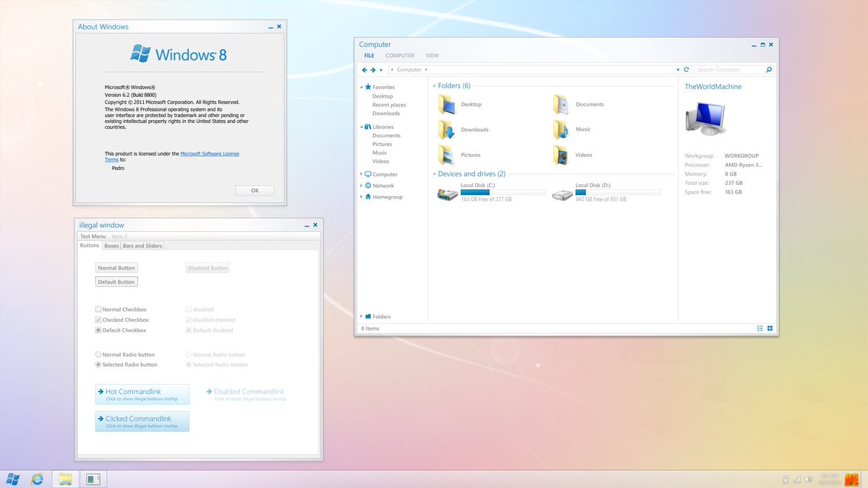This screenshot has height=488, width=868.
Task: Expand the Computer node in navigation pane
Action: coord(362,174)
